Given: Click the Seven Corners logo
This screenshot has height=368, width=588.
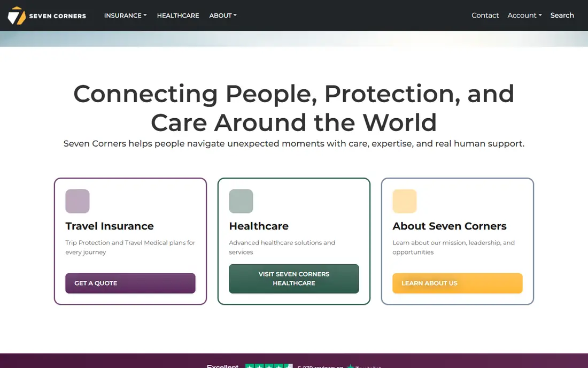Looking at the screenshot, I should (x=47, y=16).
